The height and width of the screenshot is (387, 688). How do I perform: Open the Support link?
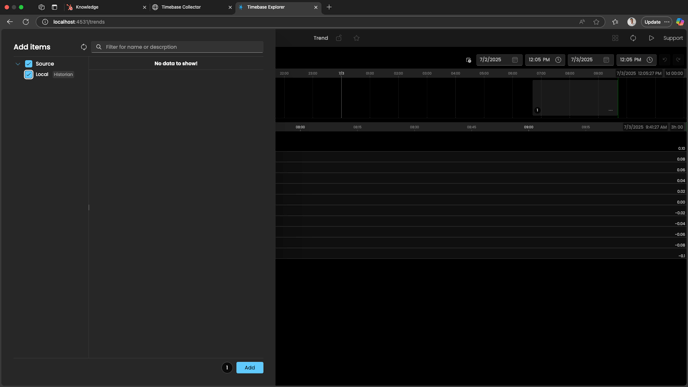(673, 38)
